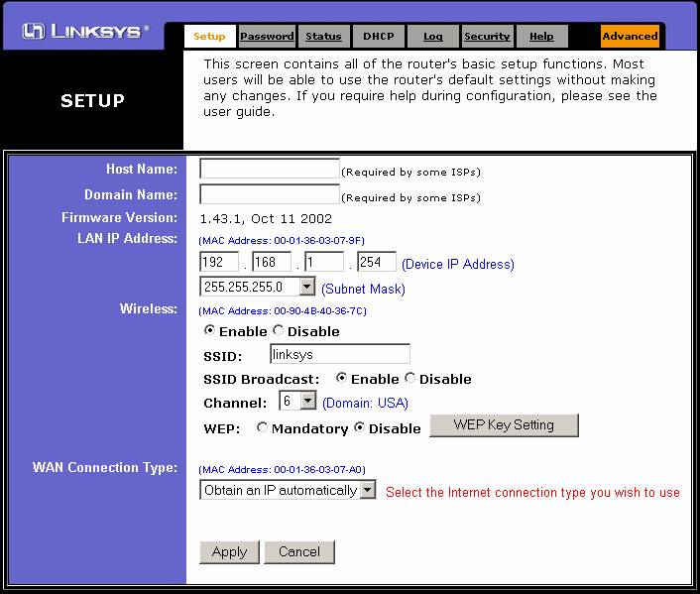This screenshot has width=700, height=594.
Task: Click the Firmware Version label
Action: coord(120,217)
